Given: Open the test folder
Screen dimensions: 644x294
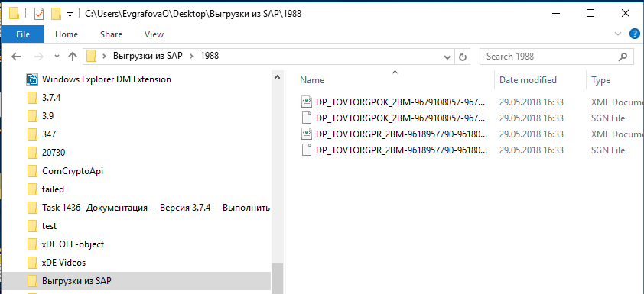Looking at the screenshot, I should 49,226.
